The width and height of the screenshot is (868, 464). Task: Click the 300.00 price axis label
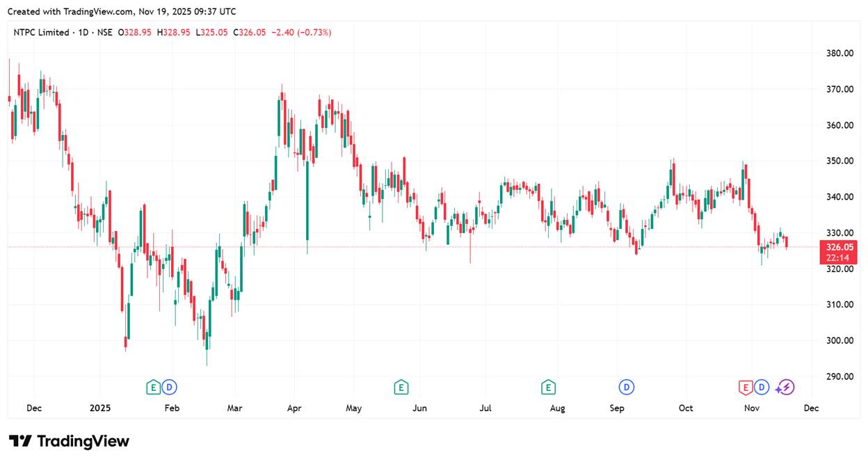839,341
